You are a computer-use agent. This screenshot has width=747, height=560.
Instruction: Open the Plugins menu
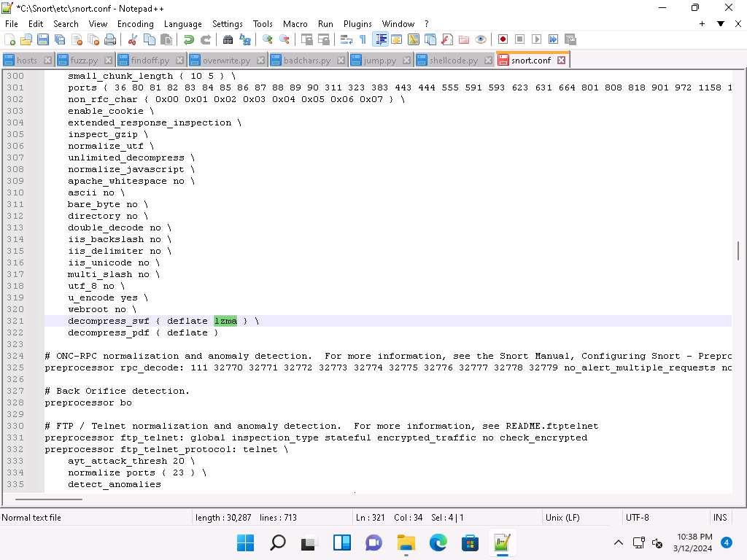click(357, 23)
